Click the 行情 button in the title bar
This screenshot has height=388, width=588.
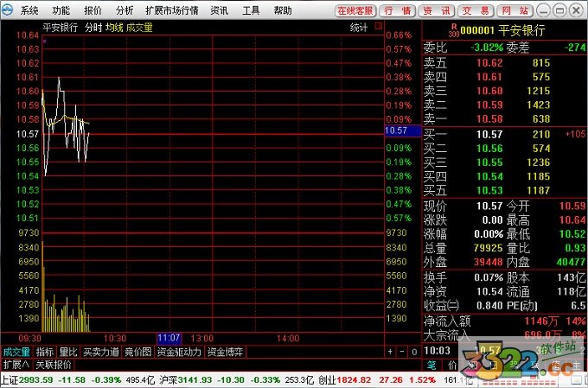point(398,11)
